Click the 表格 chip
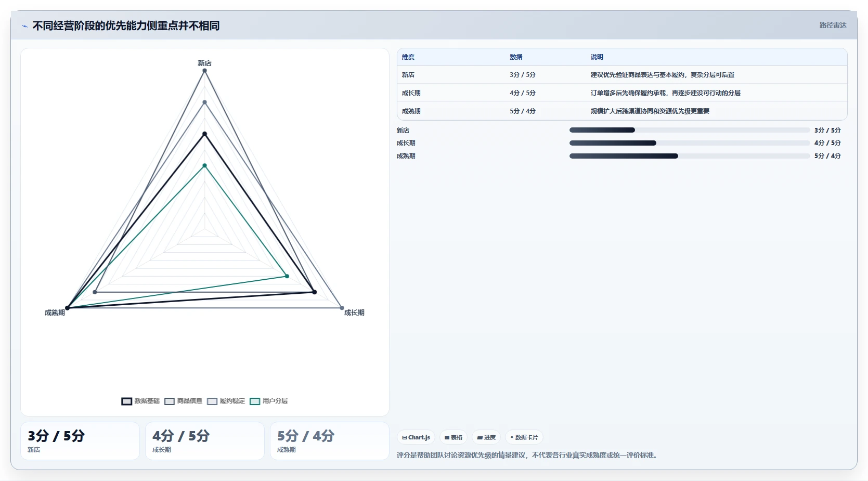Screen dimensions: 868x481 [x=454, y=437]
